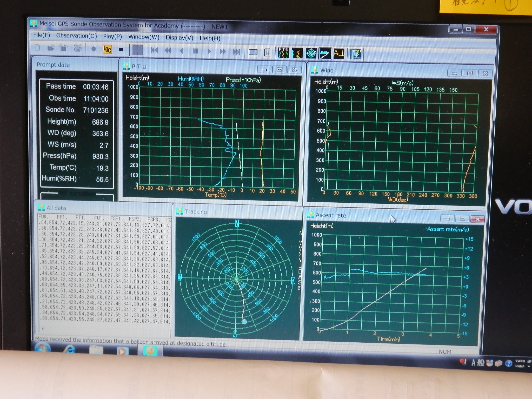Open the Observation(O) menu
Image resolution: width=532 pixels, height=399 pixels.
point(76,36)
